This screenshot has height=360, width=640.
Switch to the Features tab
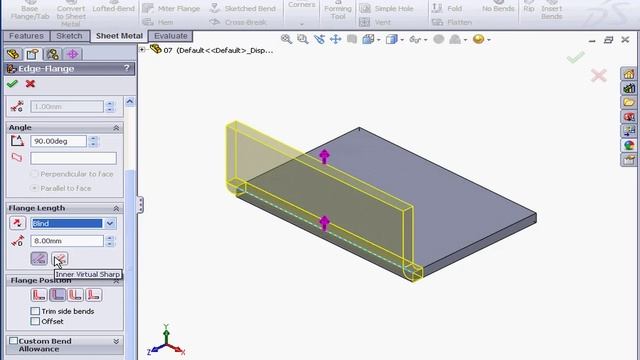tap(26, 36)
